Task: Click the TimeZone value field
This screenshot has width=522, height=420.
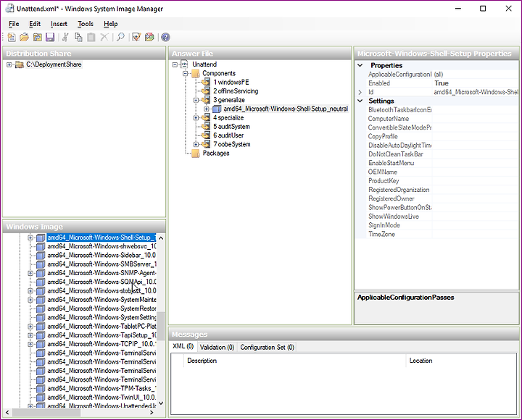Action: pyautogui.click(x=475, y=235)
